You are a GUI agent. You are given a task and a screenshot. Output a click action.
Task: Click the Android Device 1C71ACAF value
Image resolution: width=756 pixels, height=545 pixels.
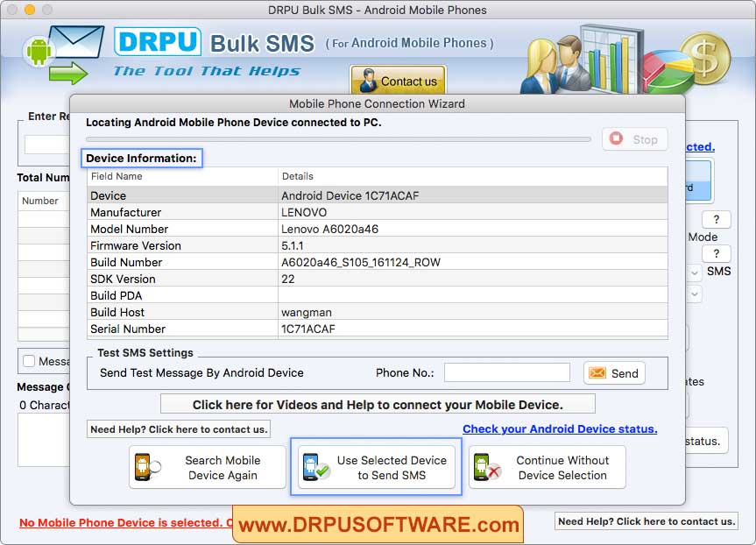pyautogui.click(x=350, y=195)
